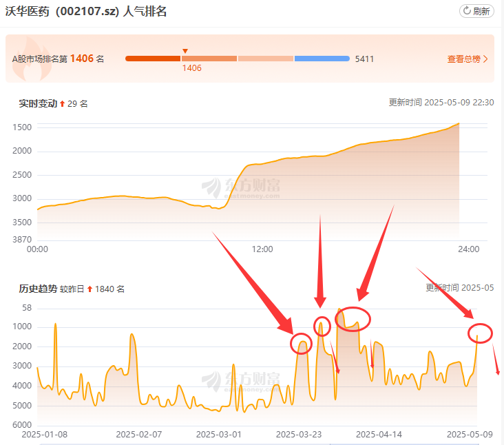Click the red up arrow beside 1840 名

(x=90, y=289)
